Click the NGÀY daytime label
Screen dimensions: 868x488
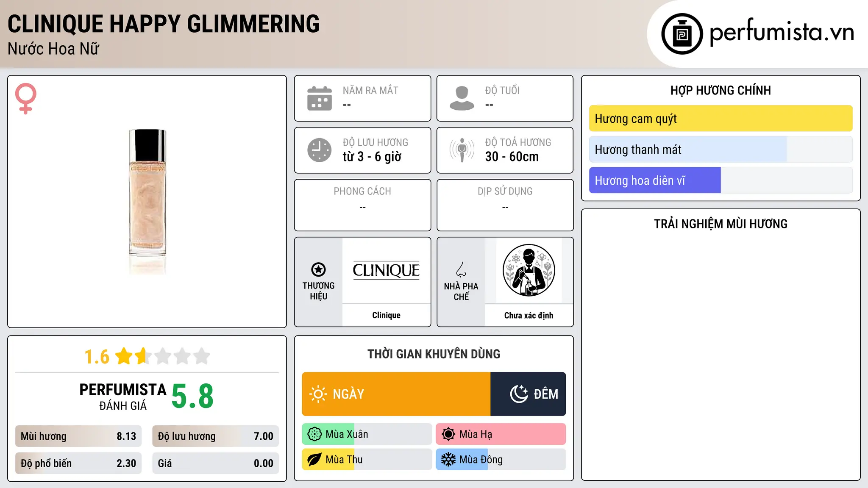pyautogui.click(x=348, y=394)
